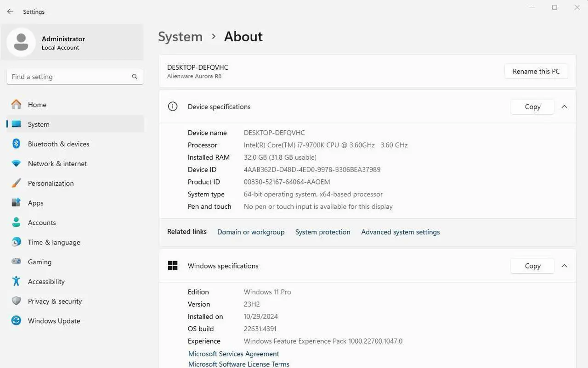588x368 pixels.
Task: Click the Experience value Feature Experience Pack
Action: (x=323, y=341)
